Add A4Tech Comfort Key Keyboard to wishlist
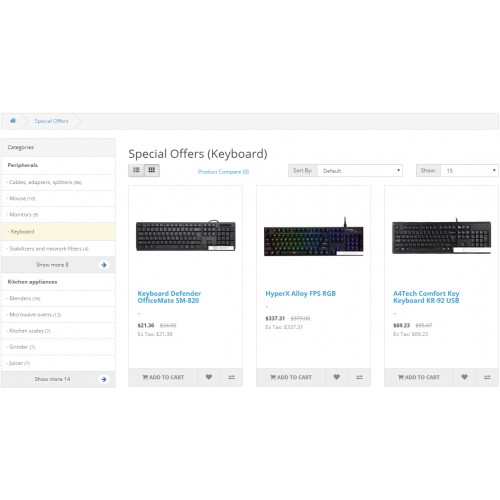 pyautogui.click(x=464, y=377)
